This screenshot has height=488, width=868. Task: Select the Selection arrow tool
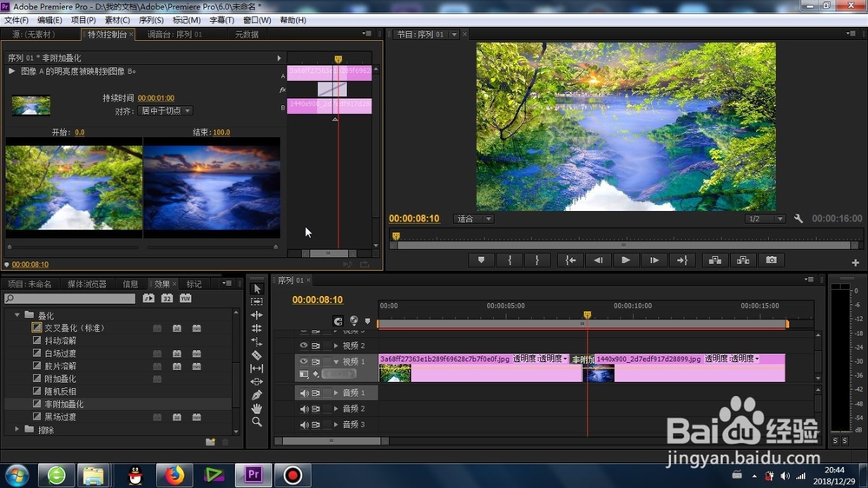click(257, 288)
